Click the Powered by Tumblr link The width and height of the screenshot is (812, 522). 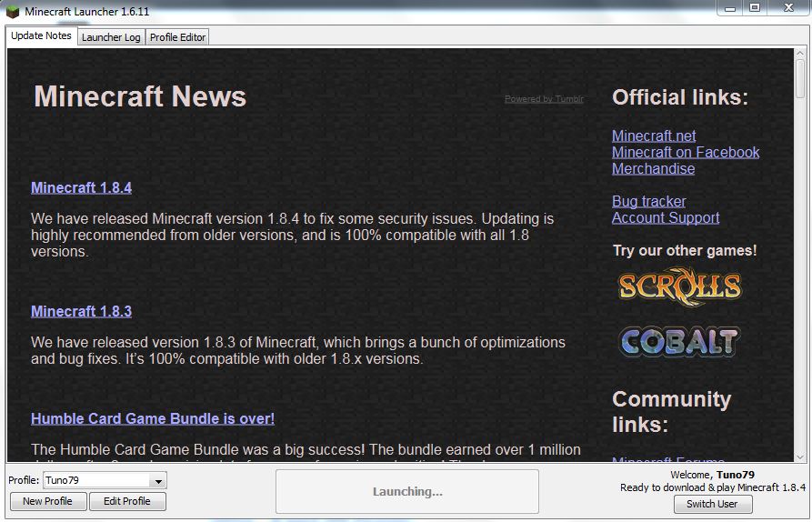click(x=544, y=99)
